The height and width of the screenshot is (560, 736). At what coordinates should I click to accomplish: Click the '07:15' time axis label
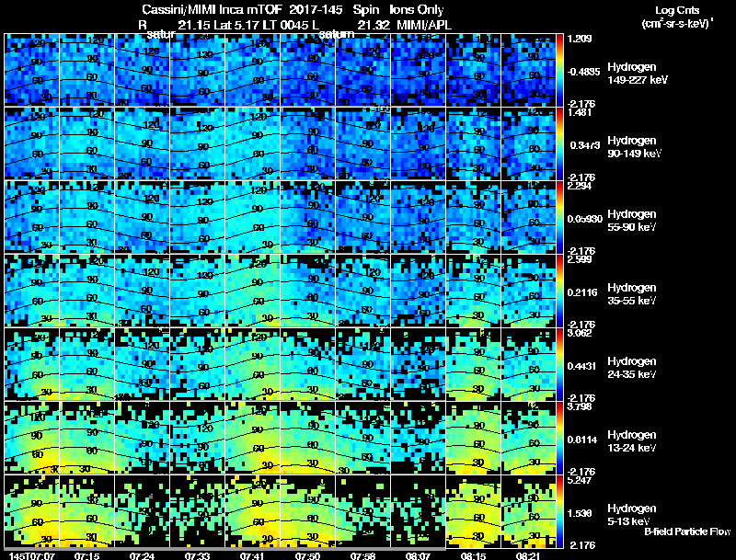coord(87,556)
